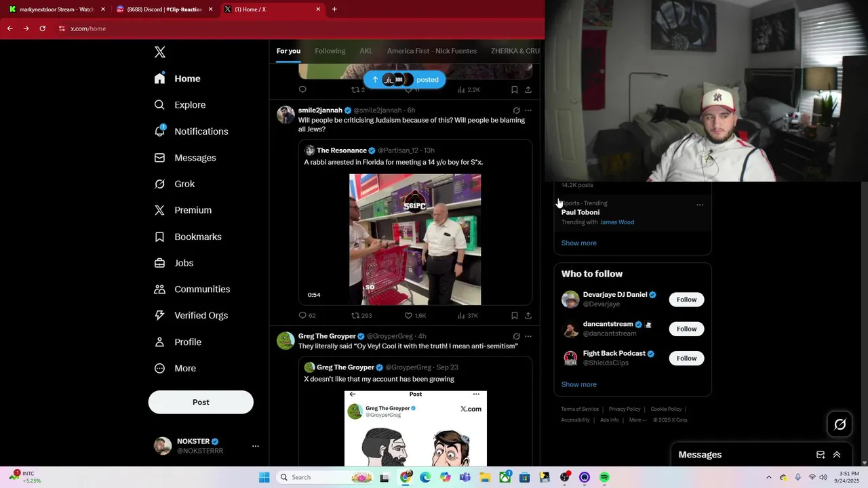Open Microsoft Edge from the taskbar
Screen dimensions: 868x488
[x=425, y=477]
